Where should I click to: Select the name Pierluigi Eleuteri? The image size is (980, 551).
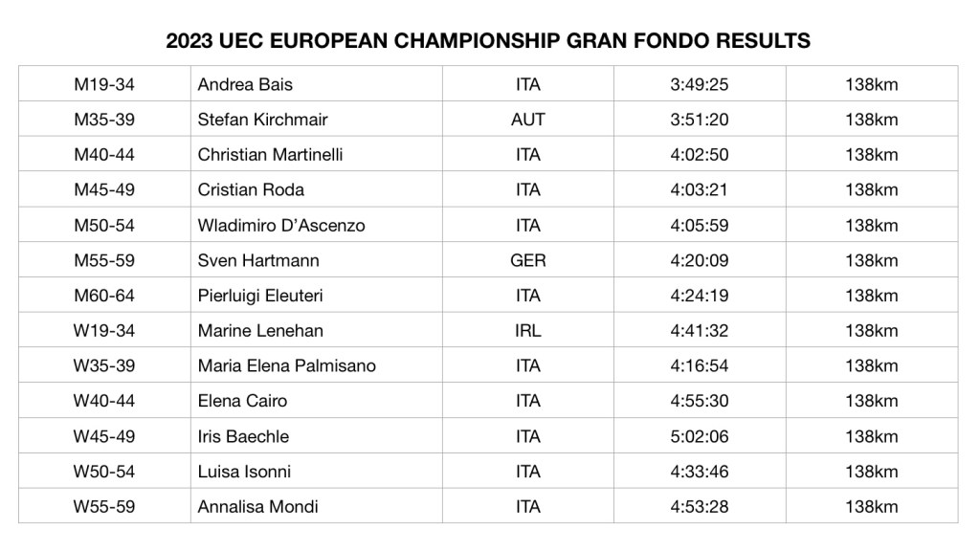click(x=260, y=296)
